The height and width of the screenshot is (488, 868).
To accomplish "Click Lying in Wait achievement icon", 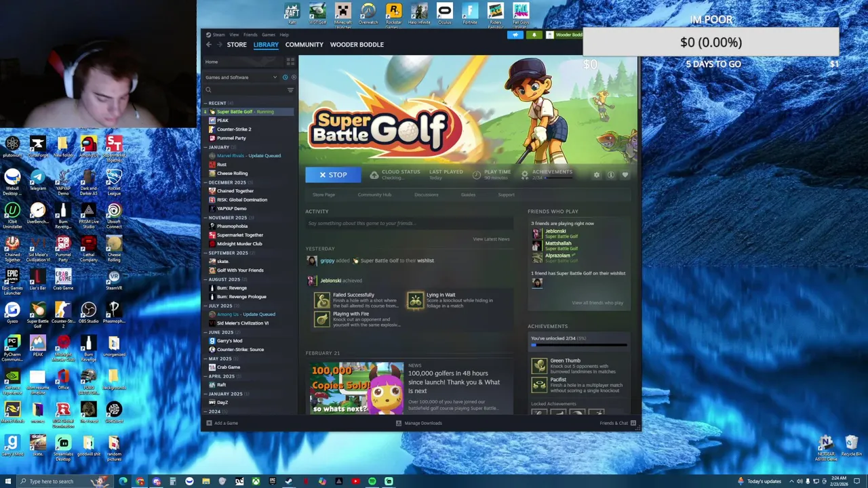I will [415, 300].
